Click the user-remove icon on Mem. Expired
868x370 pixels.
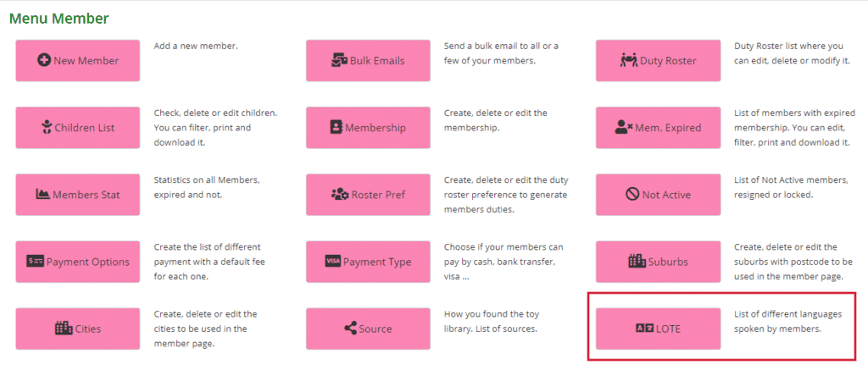coord(623,127)
